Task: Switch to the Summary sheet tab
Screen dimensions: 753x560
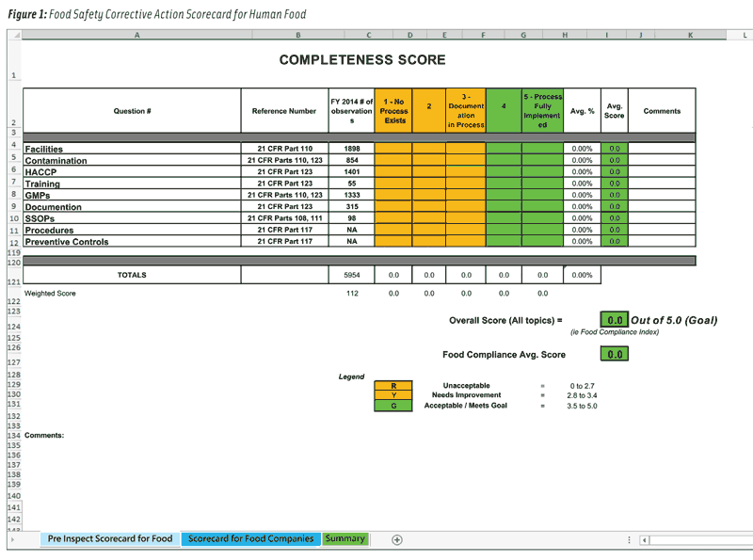Action: 344,539
